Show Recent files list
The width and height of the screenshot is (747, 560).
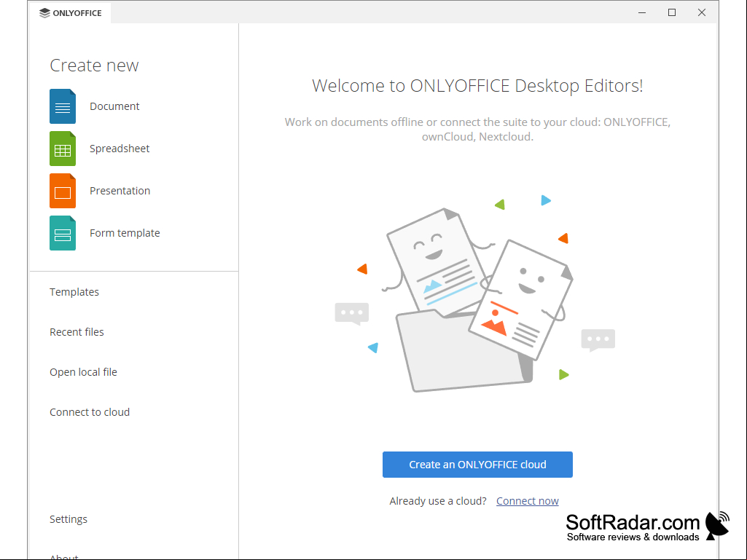coord(77,332)
